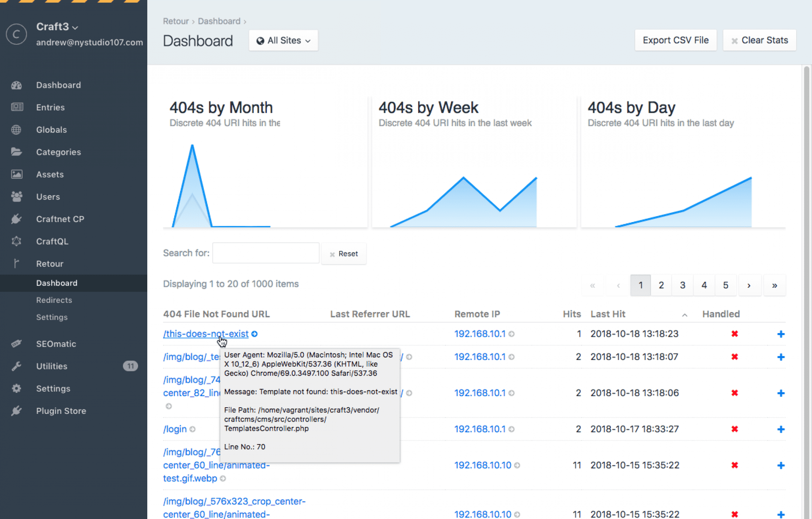812x519 pixels.
Task: Open the Craft3 account dropdown
Action: 57,27
